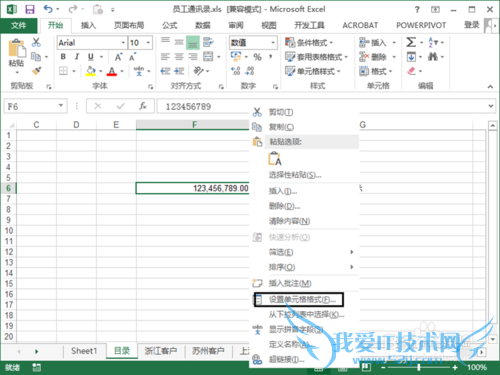Open the File tab
This screenshot has width=500, height=375.
tap(19, 25)
